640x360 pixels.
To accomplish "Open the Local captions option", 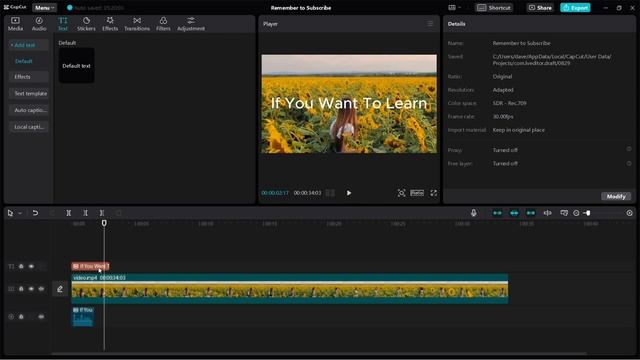I will [x=29, y=127].
